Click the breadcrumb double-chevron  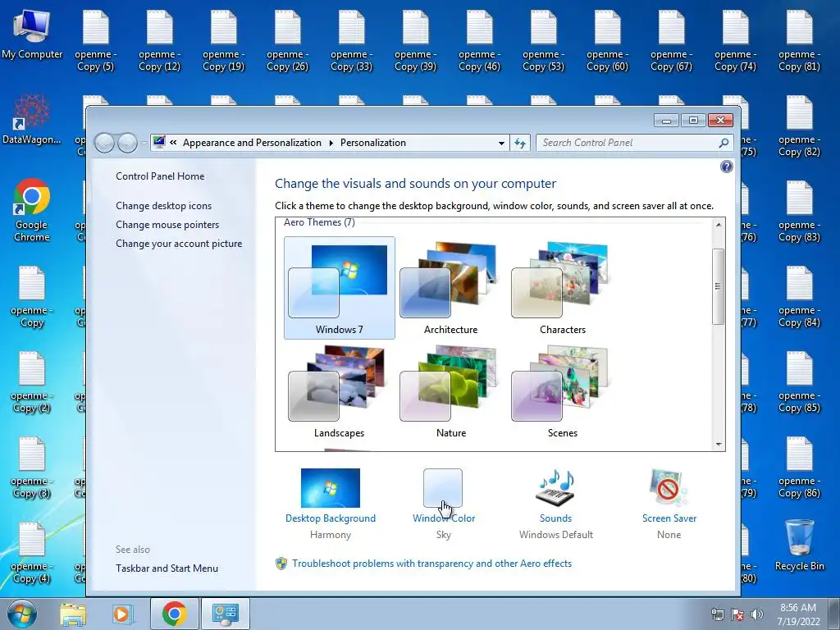(173, 143)
